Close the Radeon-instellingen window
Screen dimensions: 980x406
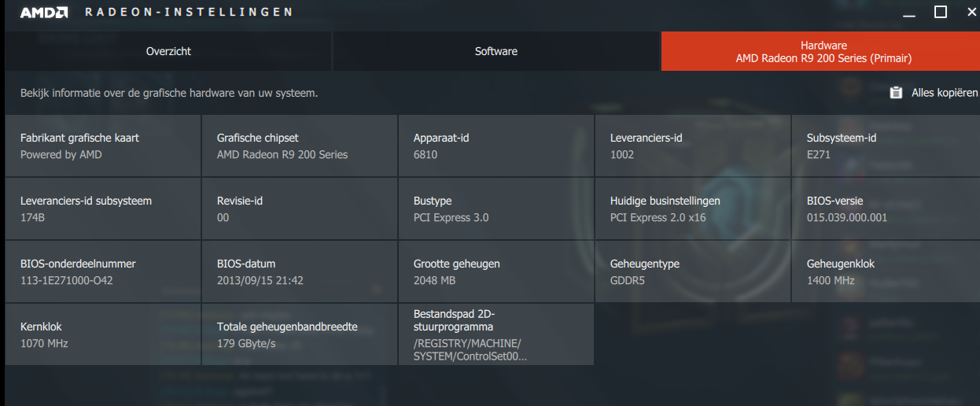coord(971,12)
